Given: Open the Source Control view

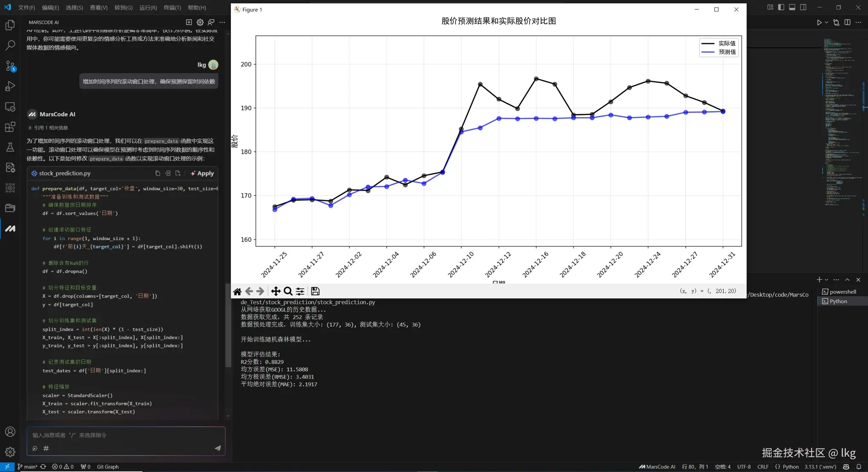Looking at the screenshot, I should 10,66.
